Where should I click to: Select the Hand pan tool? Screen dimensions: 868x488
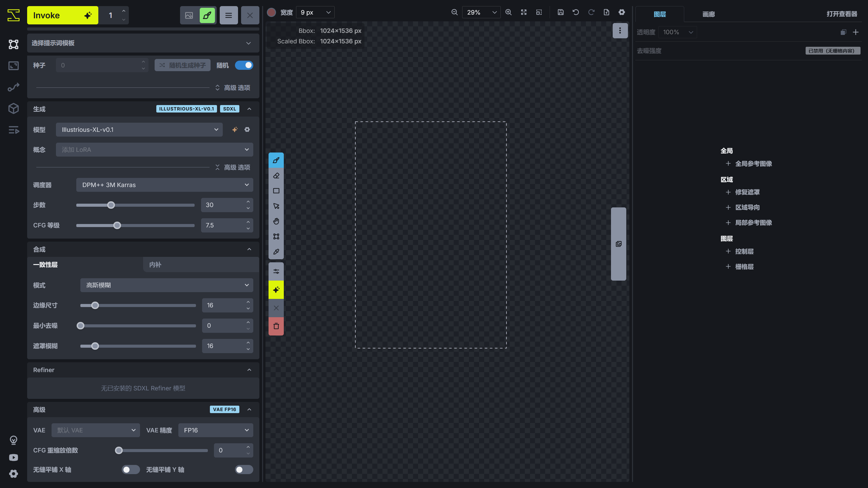point(276,221)
